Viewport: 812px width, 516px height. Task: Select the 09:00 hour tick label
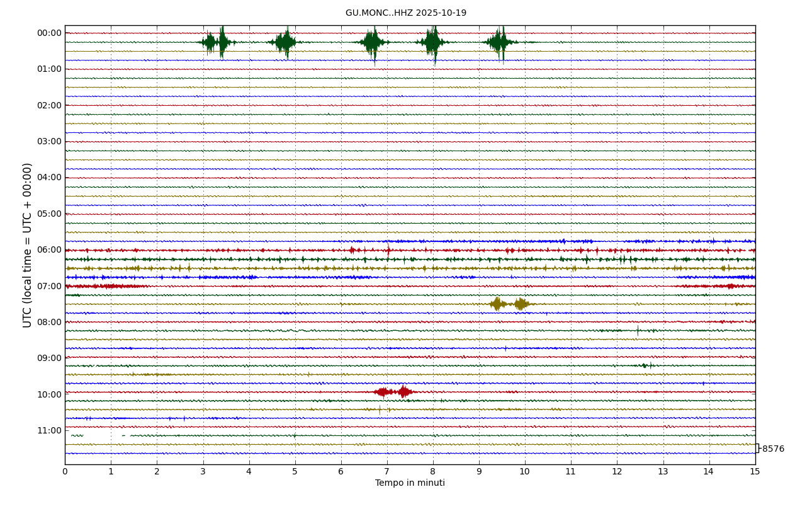click(49, 358)
